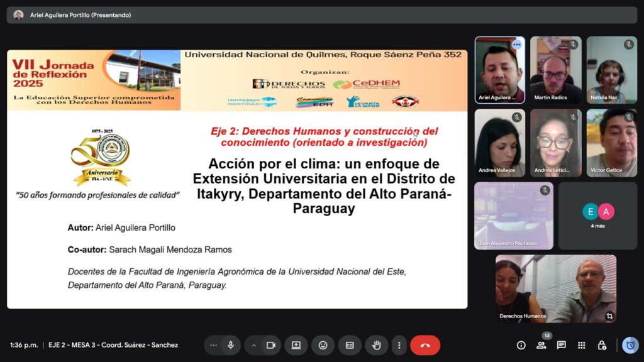Viewport: 644px width, 362px height.
Task: Expand the camera options chevron
Action: [x=253, y=345]
